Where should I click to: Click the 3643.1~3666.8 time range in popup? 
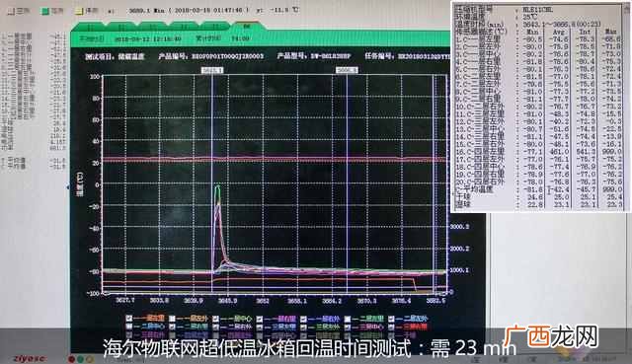point(562,24)
